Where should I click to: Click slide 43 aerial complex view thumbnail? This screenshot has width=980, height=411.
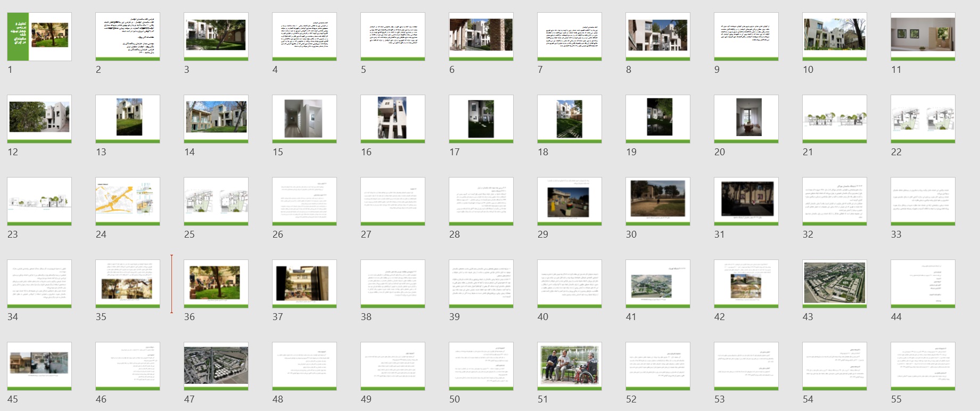point(834,284)
